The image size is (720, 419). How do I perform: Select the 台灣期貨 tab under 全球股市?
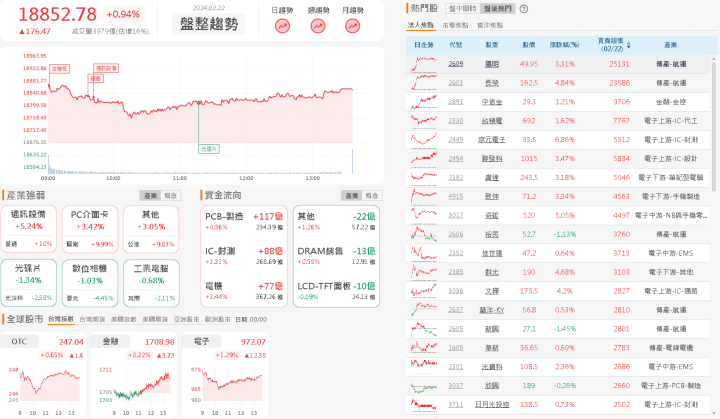(92, 319)
